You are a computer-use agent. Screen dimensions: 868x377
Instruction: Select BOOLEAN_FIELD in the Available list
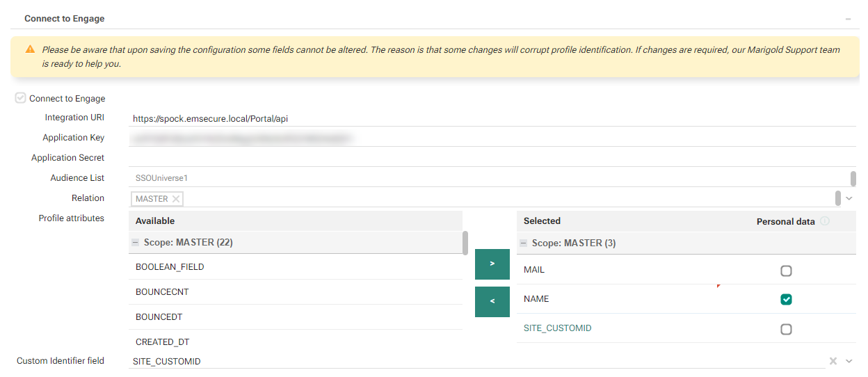(170, 267)
